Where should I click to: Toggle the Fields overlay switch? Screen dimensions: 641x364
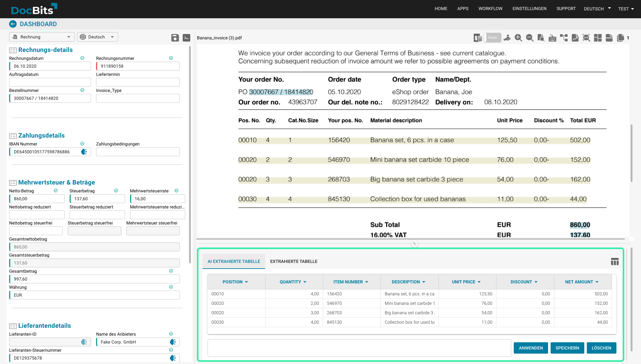[492, 37]
